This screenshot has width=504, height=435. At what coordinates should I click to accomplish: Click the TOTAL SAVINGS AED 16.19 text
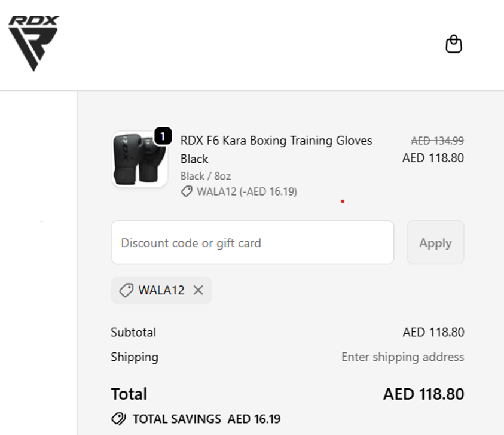(206, 419)
